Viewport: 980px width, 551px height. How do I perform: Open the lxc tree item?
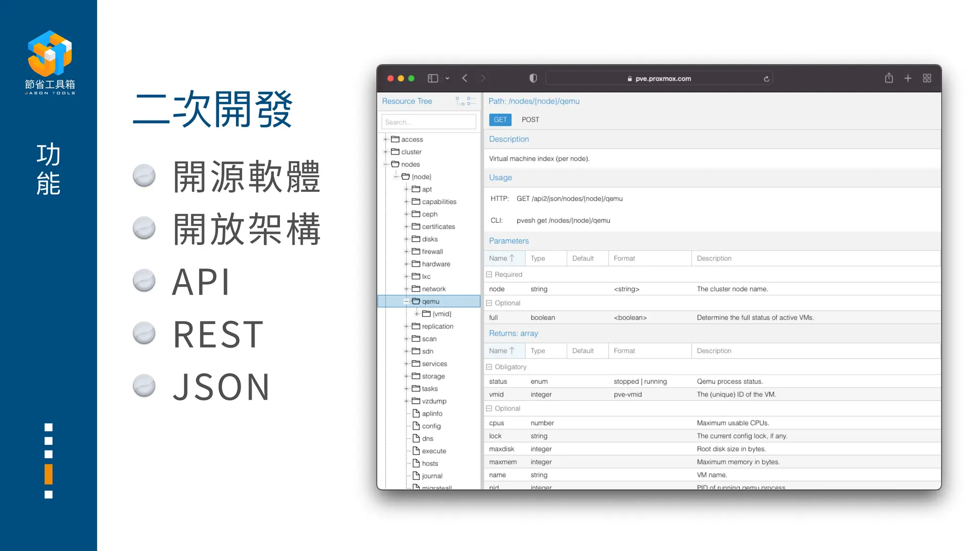[x=426, y=276]
